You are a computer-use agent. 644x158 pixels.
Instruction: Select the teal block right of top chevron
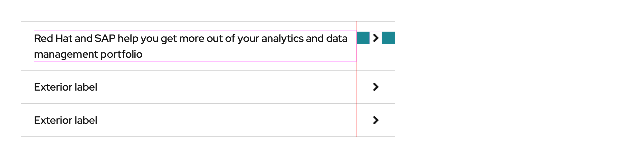pos(388,38)
